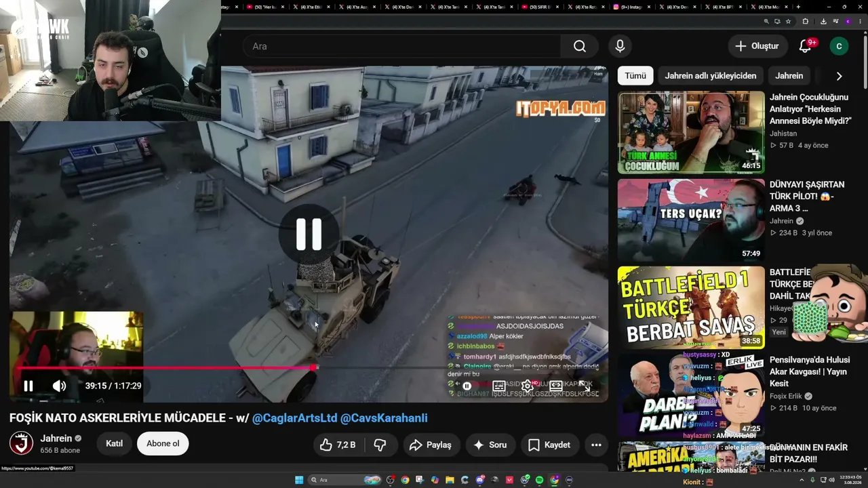Image resolution: width=868 pixels, height=488 pixels.
Task: Open the Foşix Erlik channel link
Action: [786, 396]
